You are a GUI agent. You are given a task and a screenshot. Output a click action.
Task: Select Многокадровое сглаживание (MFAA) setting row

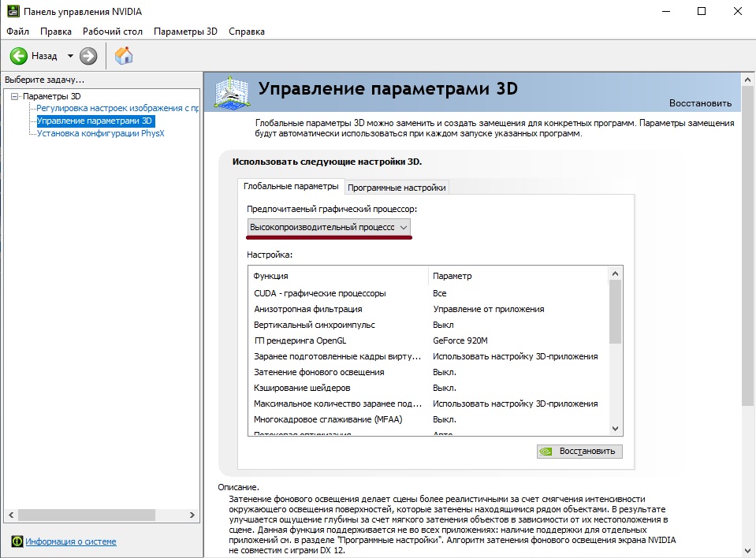[x=428, y=420]
